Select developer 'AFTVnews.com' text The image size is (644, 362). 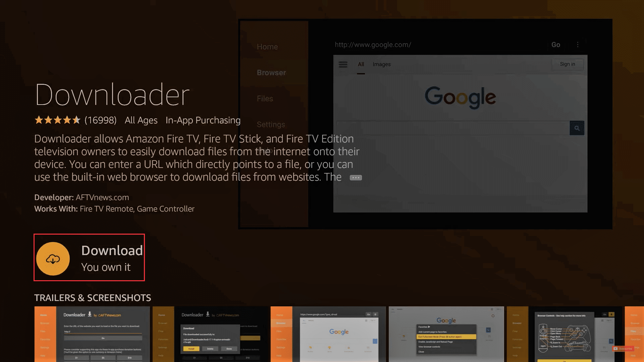tap(102, 197)
